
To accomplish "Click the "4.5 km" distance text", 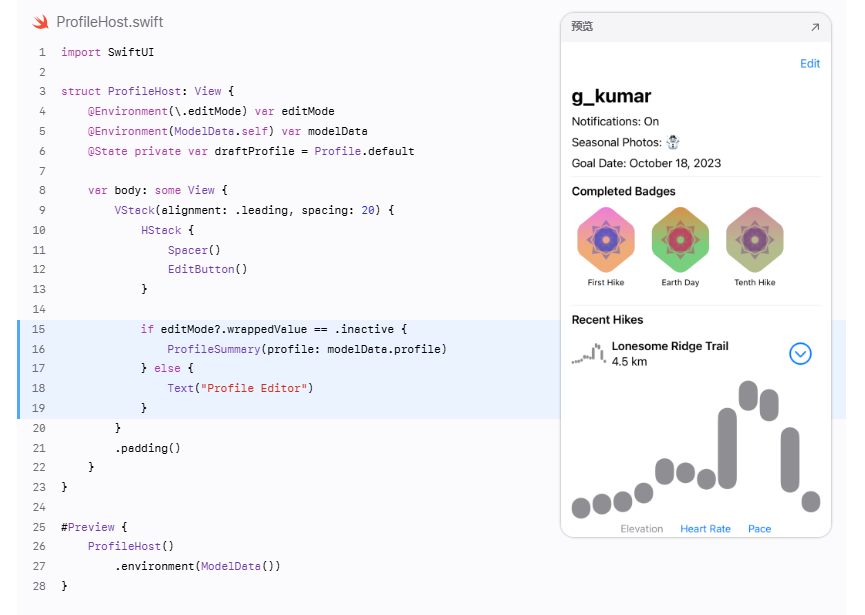I will [x=629, y=362].
